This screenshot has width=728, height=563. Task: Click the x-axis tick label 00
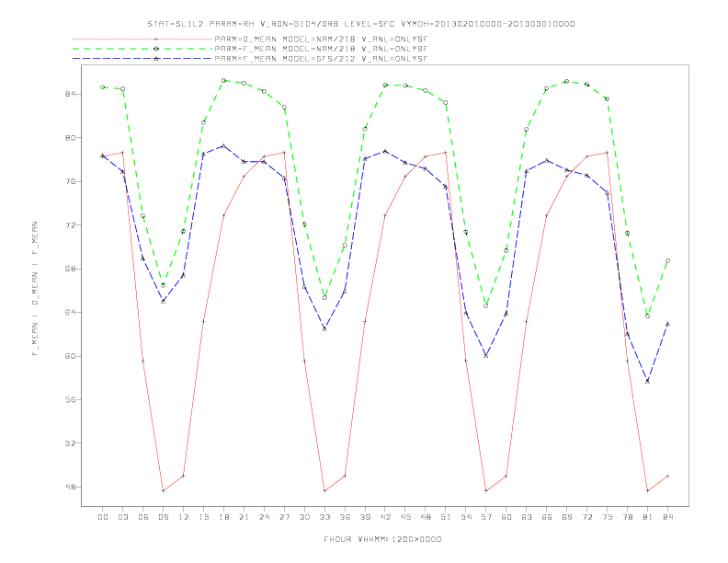click(x=103, y=517)
